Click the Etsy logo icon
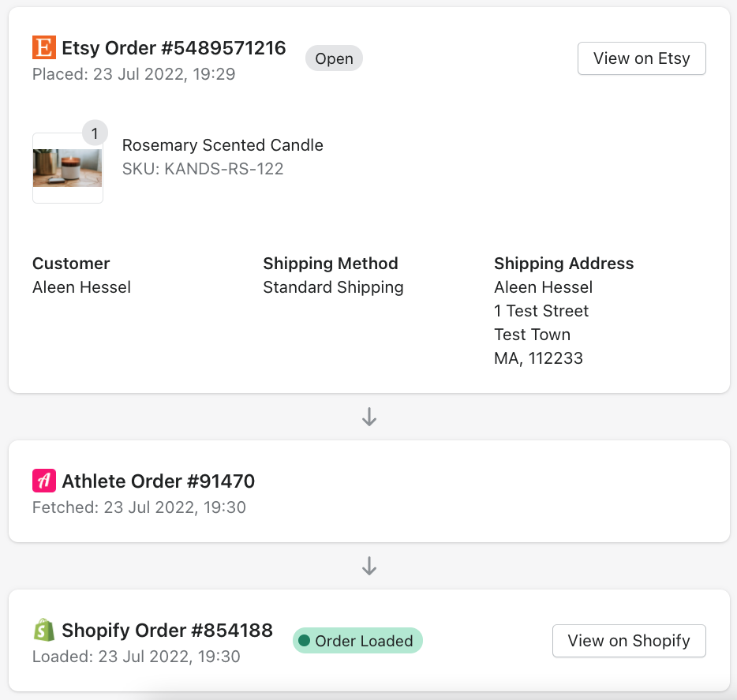The image size is (737, 700). [44, 48]
